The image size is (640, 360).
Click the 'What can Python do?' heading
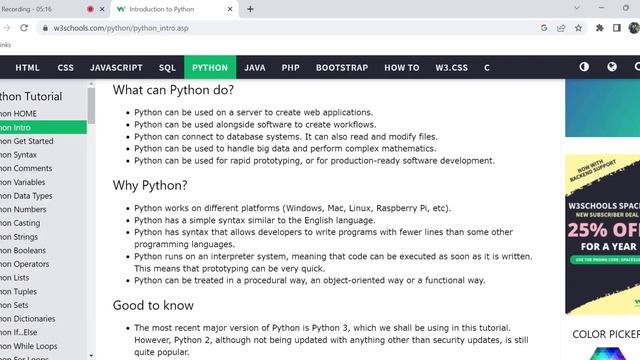[x=173, y=90]
